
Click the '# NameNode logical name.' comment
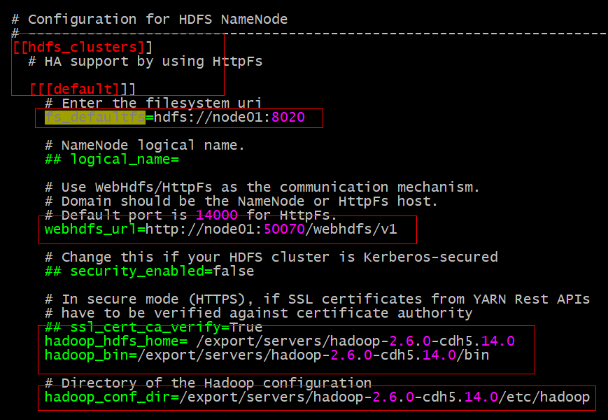click(x=145, y=145)
